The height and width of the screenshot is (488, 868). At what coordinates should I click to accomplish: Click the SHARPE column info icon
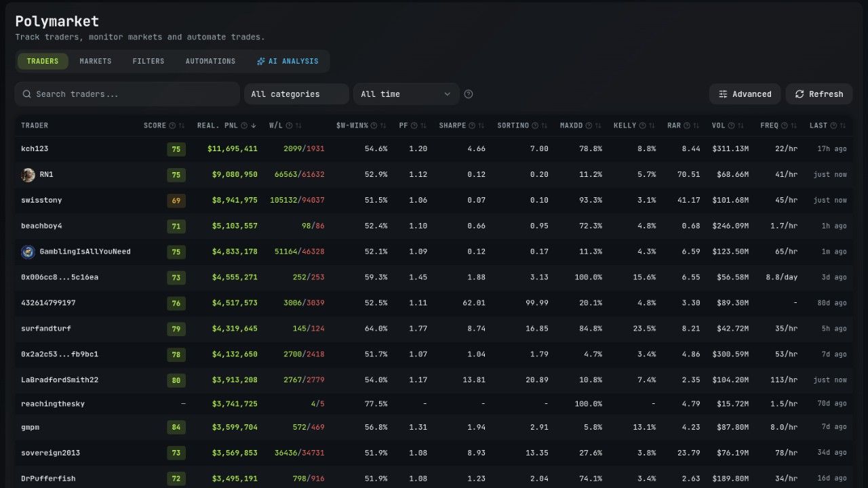click(473, 125)
